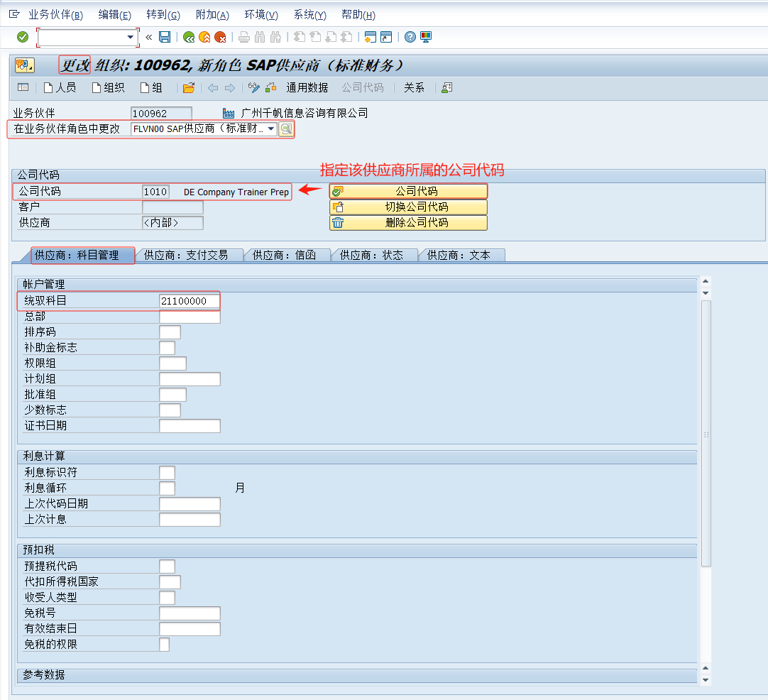Click the 免税号 input field

190,613
